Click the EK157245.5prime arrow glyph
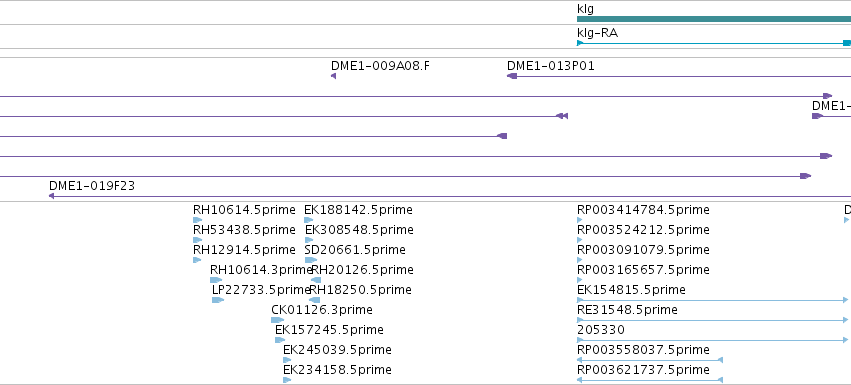 pyautogui.click(x=280, y=340)
